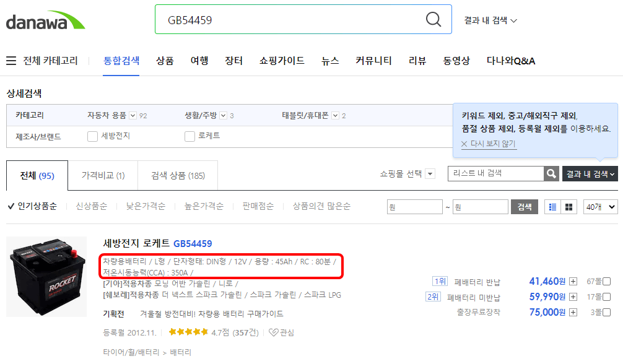Select the 가격비교 (1) tab
The width and height of the screenshot is (623, 364).
click(103, 176)
